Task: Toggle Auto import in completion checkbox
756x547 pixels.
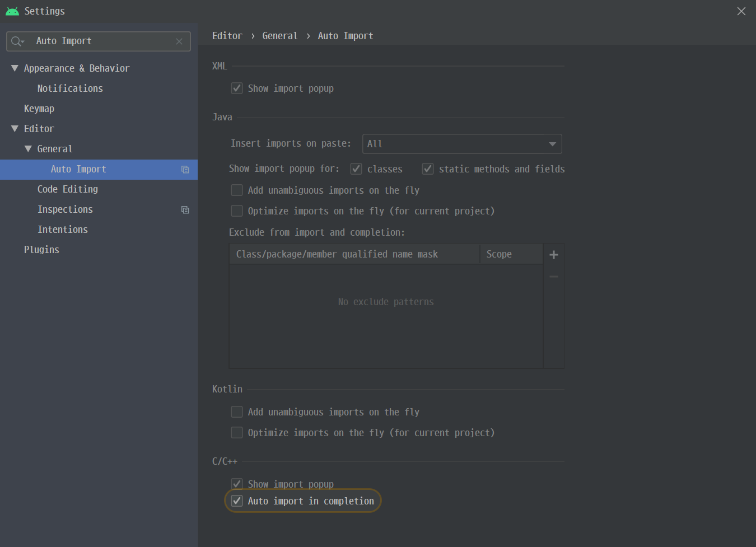Action: [237, 501]
